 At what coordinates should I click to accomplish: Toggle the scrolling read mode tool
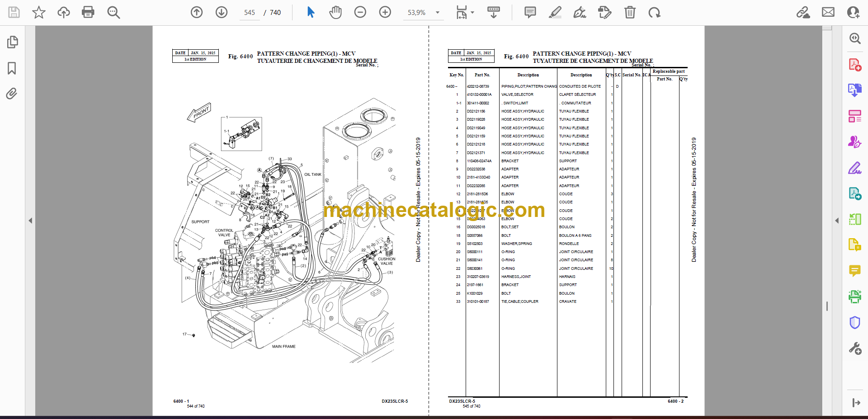[494, 12]
